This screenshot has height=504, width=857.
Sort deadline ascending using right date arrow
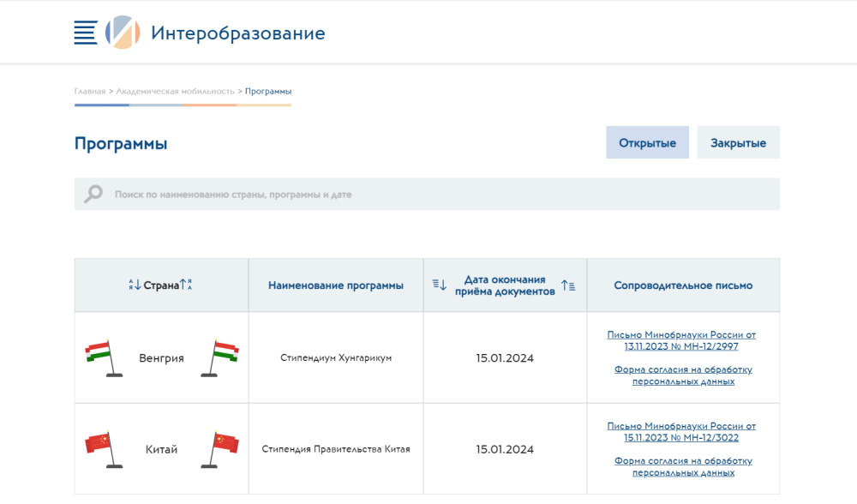tap(568, 285)
